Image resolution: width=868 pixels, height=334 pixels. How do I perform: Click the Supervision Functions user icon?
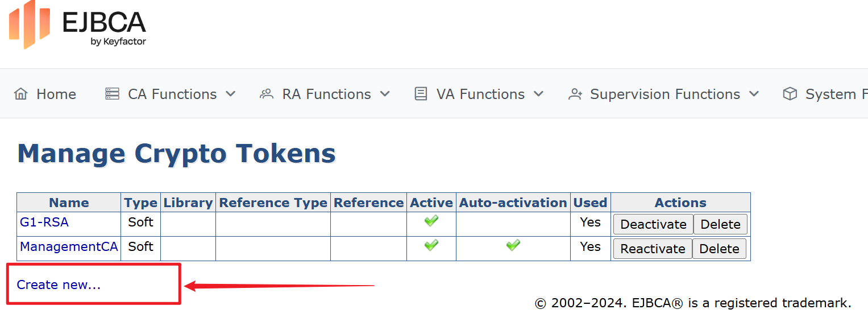coord(575,94)
